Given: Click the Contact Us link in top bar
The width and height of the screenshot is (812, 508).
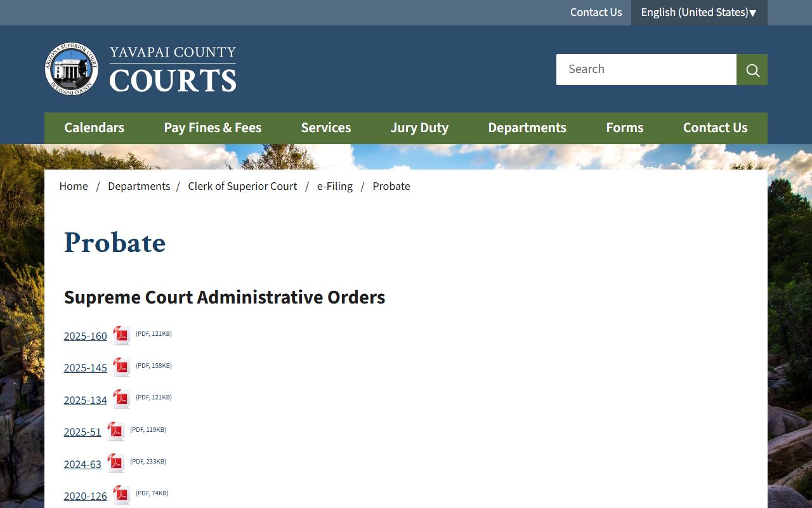Looking at the screenshot, I should [x=596, y=12].
